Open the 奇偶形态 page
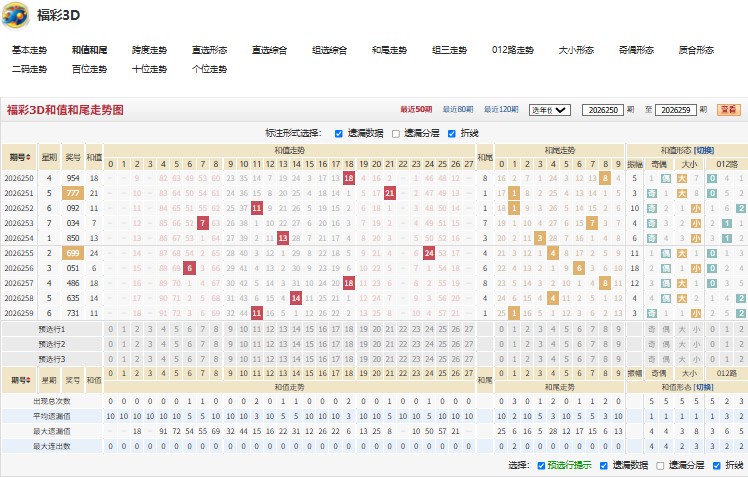This screenshot has height=477, width=748. [636, 50]
